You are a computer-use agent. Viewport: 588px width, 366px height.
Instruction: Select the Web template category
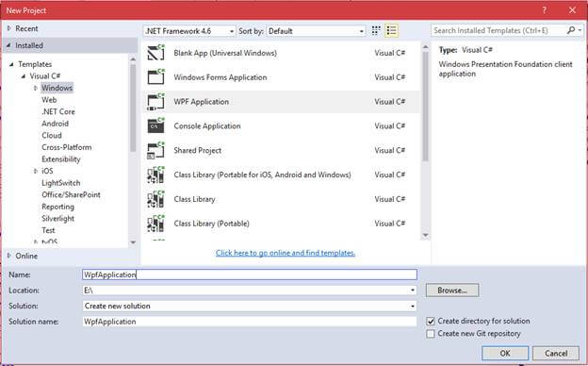click(49, 100)
